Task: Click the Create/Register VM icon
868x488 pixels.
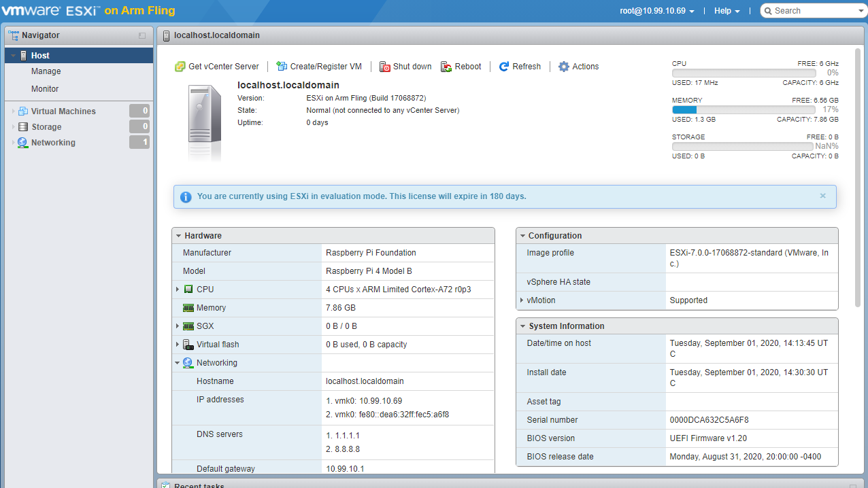Action: pyautogui.click(x=282, y=67)
